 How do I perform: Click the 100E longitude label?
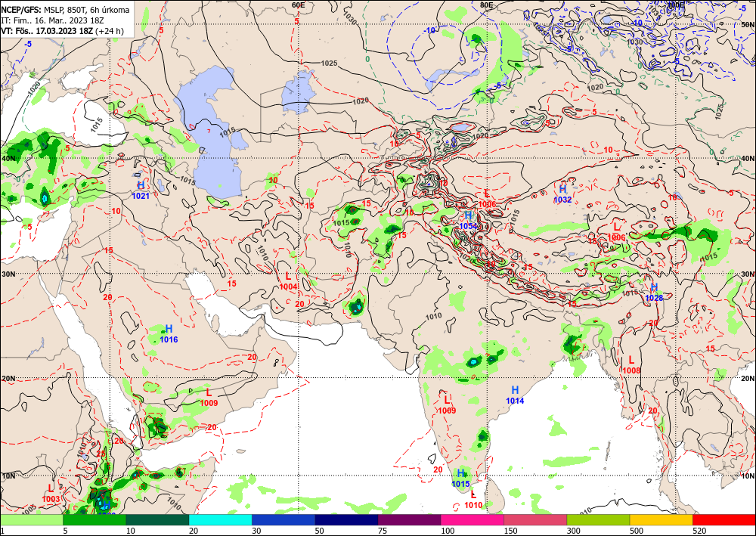(675, 5)
